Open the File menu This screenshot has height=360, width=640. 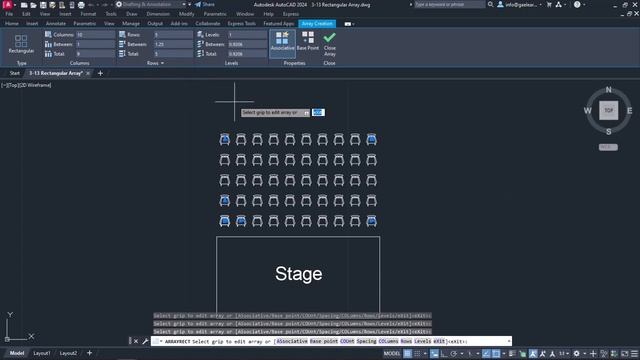pos(9,14)
